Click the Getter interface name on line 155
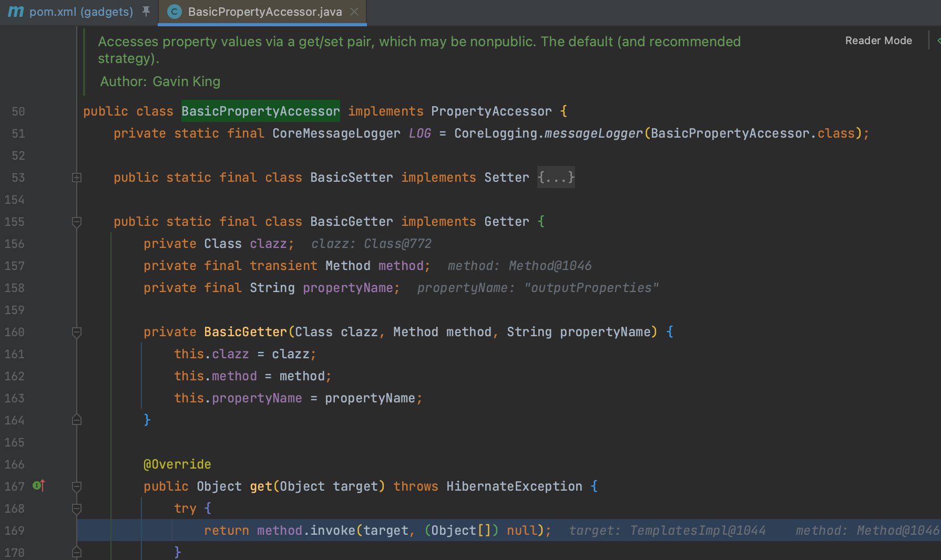This screenshot has height=560, width=941. click(x=507, y=222)
